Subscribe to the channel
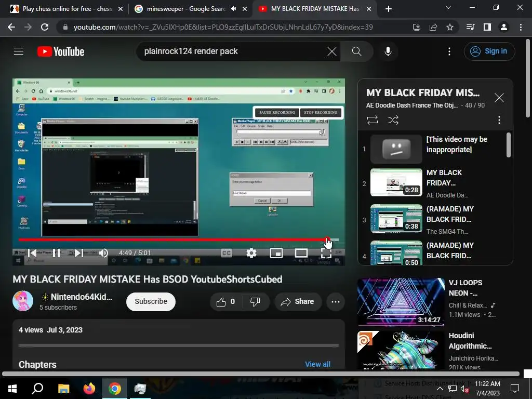Image resolution: width=532 pixels, height=399 pixels. (151, 301)
